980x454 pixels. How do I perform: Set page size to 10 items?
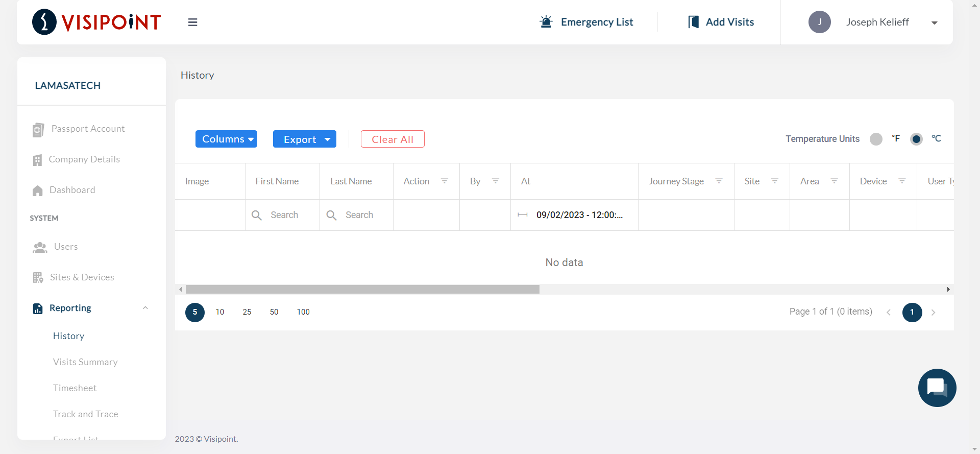[x=220, y=312]
